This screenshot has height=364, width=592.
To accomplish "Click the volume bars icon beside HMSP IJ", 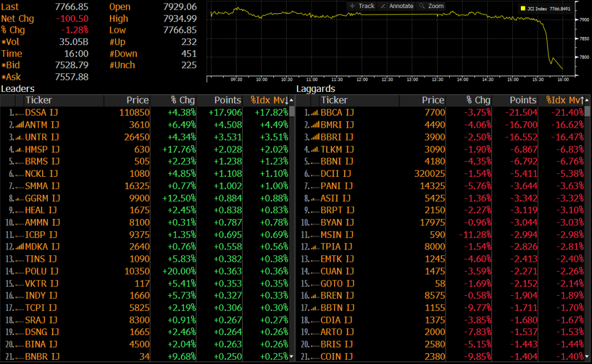I will click(x=20, y=150).
